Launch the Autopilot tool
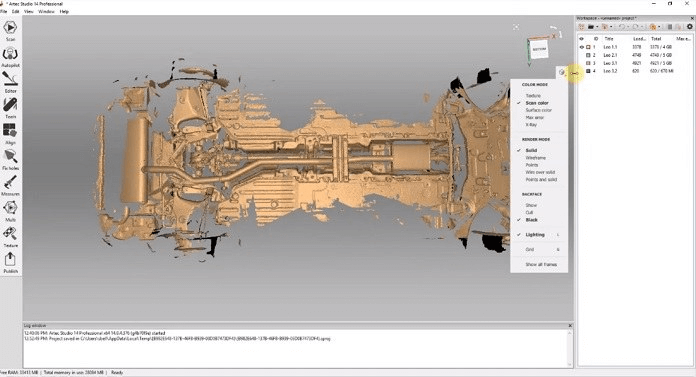Viewport: 696px width, 377px height. tap(10, 57)
